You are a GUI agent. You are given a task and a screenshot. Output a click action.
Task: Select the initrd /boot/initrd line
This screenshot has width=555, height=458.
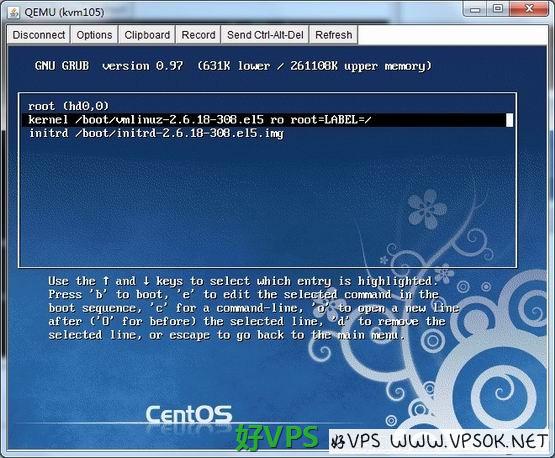coord(156,133)
